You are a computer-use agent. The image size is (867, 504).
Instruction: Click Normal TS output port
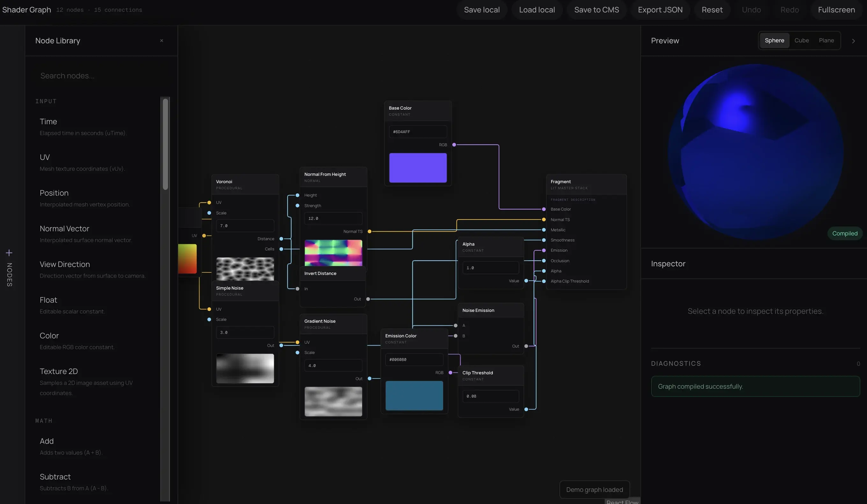point(369,231)
